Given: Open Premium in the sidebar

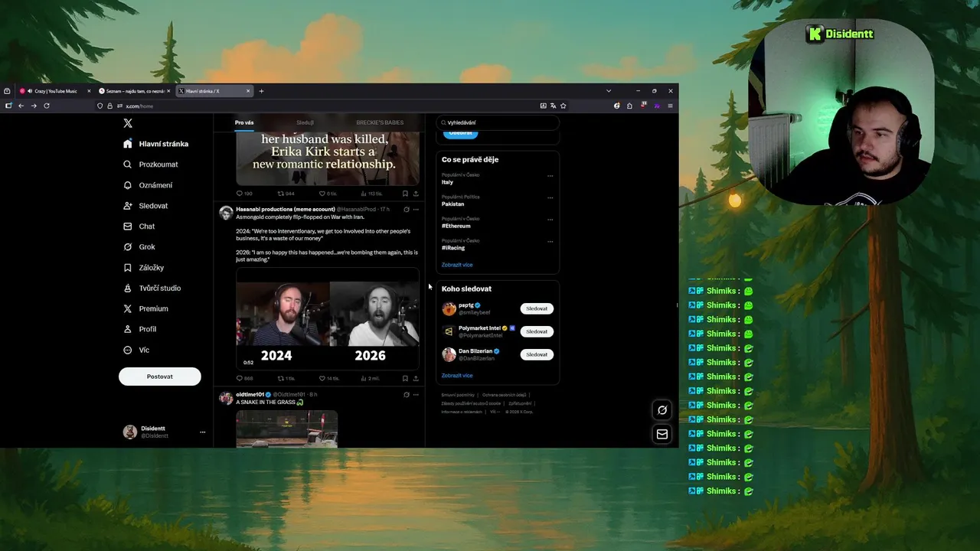Looking at the screenshot, I should coord(146,309).
